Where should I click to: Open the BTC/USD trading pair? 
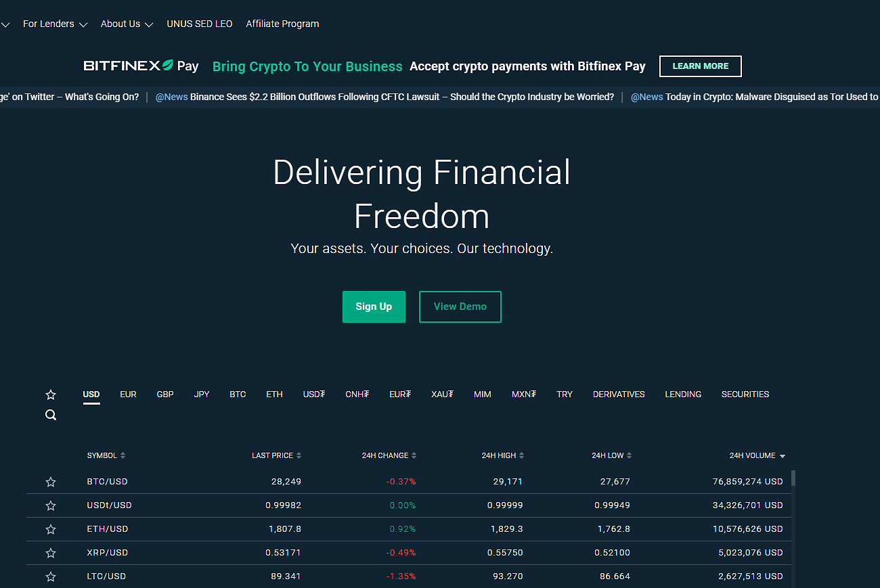[x=108, y=482]
